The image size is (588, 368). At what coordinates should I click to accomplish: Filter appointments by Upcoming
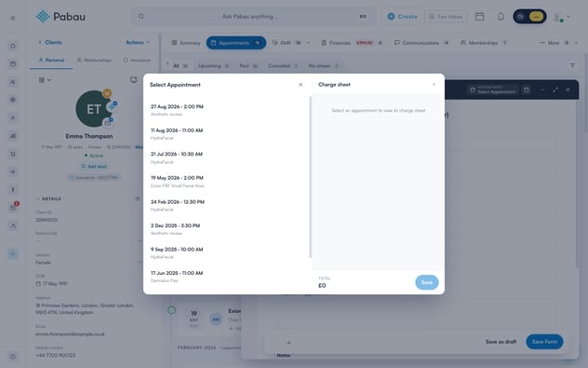(213, 66)
